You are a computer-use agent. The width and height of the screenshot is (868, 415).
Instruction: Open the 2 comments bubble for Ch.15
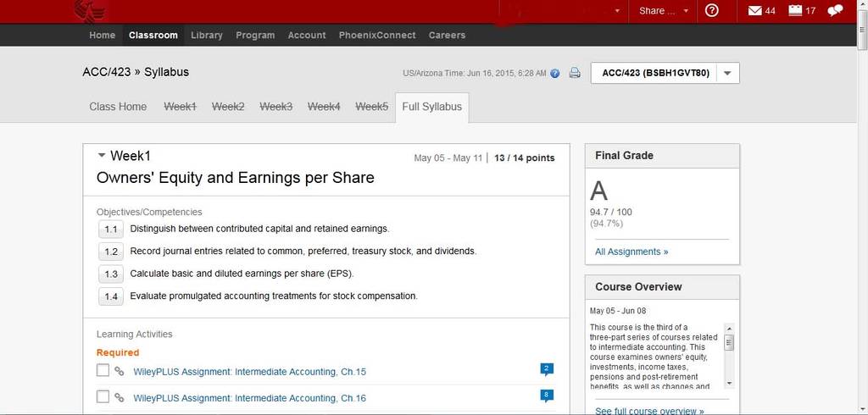[x=547, y=369]
